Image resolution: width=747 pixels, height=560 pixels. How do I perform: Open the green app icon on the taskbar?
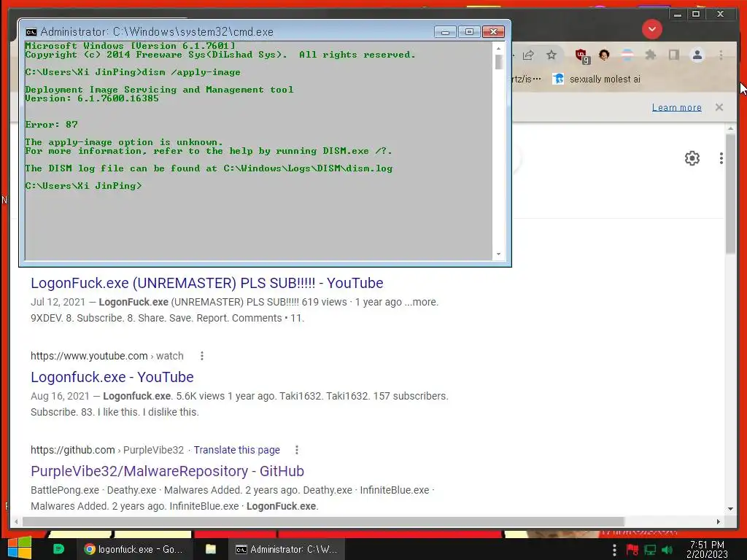coord(58,549)
